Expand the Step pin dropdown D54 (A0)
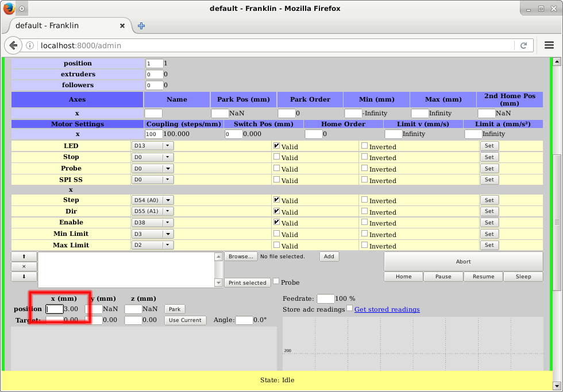Image resolution: width=563 pixels, height=392 pixels. [x=152, y=200]
